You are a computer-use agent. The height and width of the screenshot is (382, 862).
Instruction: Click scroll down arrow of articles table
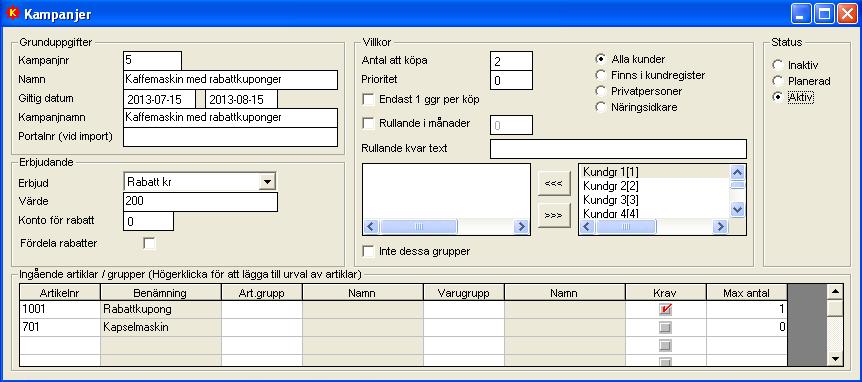835,359
